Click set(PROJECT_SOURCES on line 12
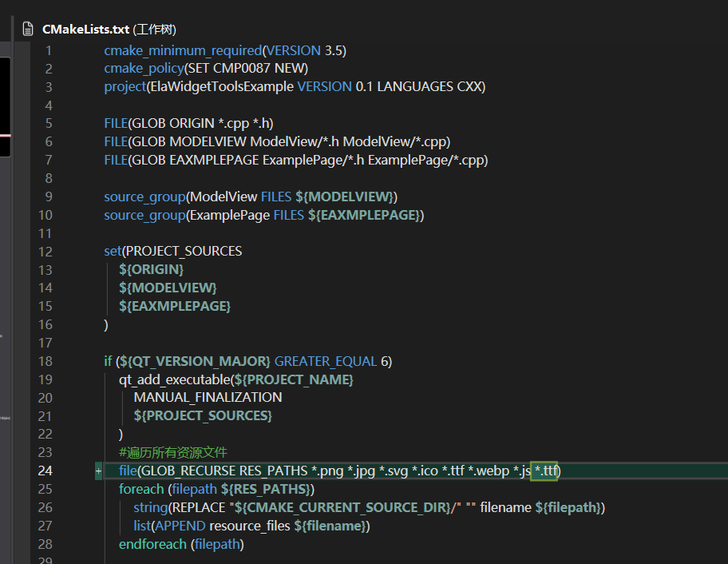The image size is (728, 564). (172, 251)
